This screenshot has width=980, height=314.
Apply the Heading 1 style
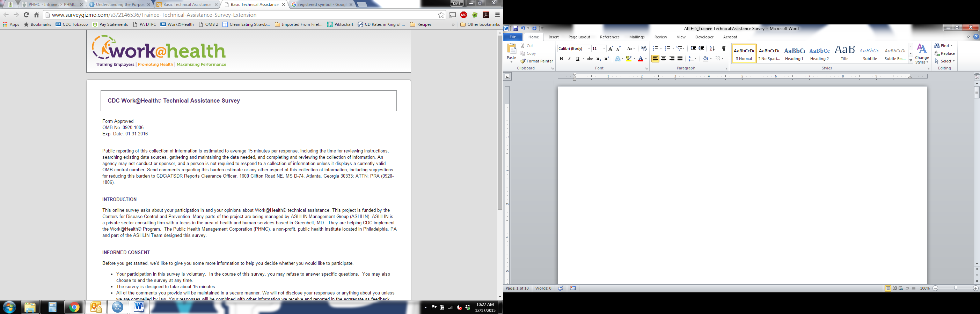click(794, 53)
